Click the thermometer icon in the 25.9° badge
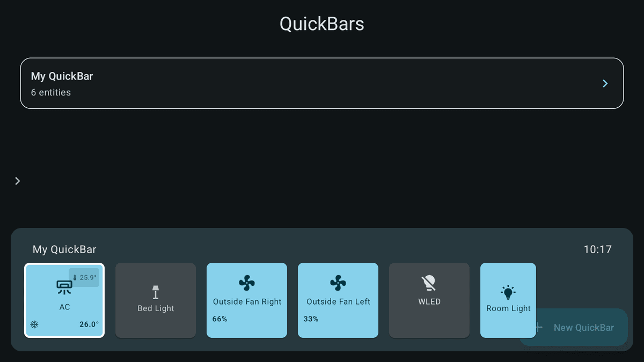Image resolution: width=644 pixels, height=362 pixels. (75, 278)
